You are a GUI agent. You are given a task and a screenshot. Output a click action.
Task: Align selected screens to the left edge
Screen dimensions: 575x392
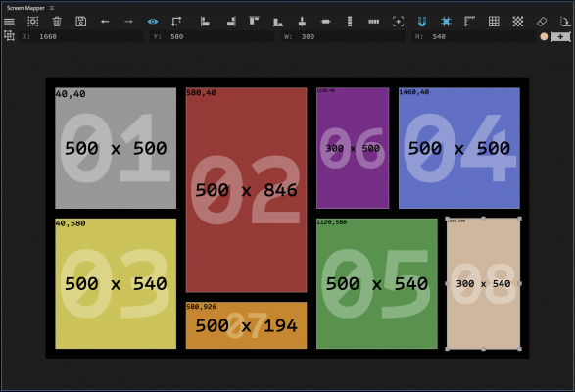(205, 22)
